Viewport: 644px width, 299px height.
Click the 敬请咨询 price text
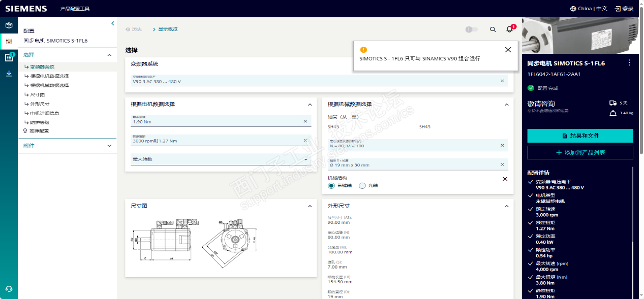[541, 104]
